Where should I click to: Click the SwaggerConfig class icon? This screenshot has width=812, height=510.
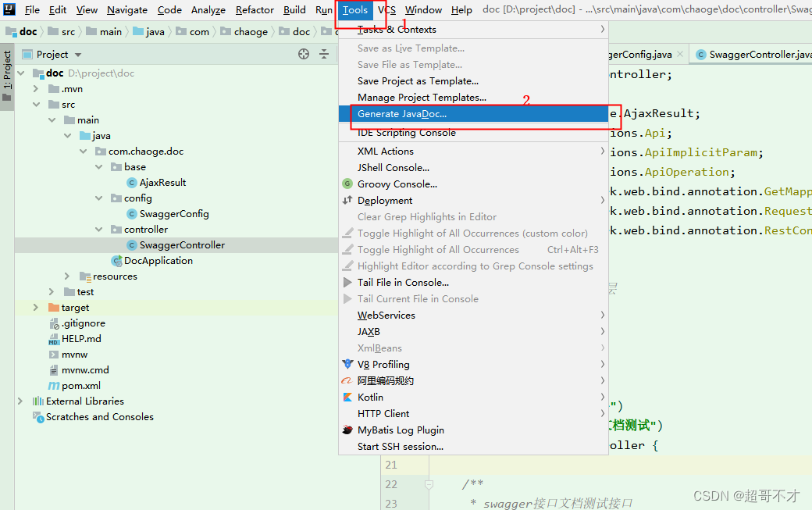pyautogui.click(x=132, y=214)
